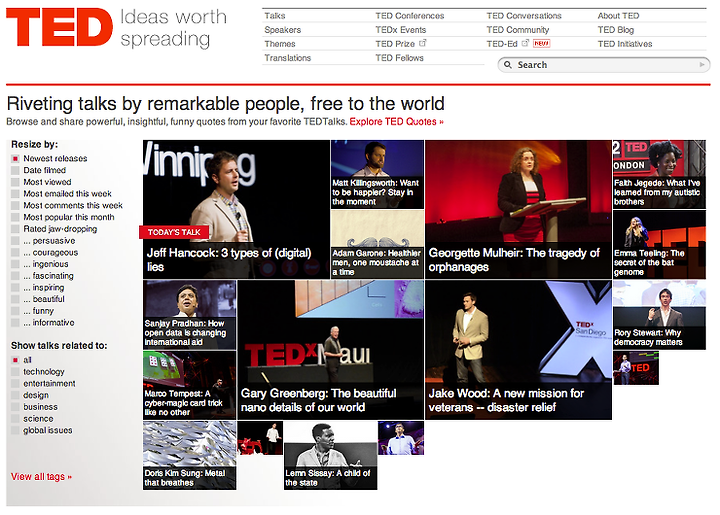Click external link icon beside TED Prize

click(422, 43)
